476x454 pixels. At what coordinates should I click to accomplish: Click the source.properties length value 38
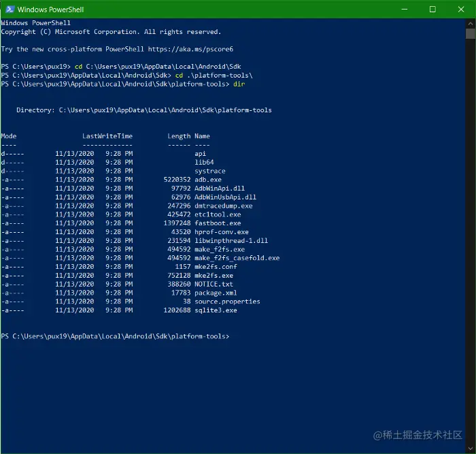coord(187,302)
